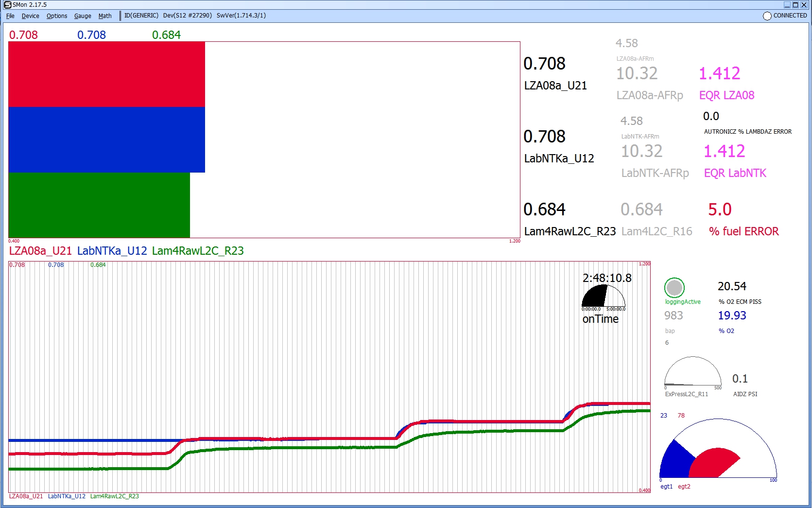Click the blue LabNTKa_U12 bar
The image size is (812, 508).
pyautogui.click(x=106, y=140)
